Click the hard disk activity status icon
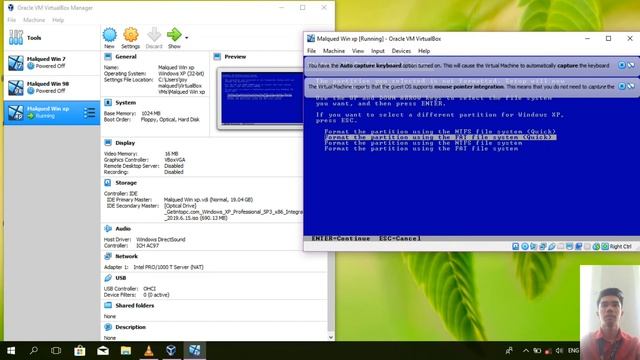 516,247
